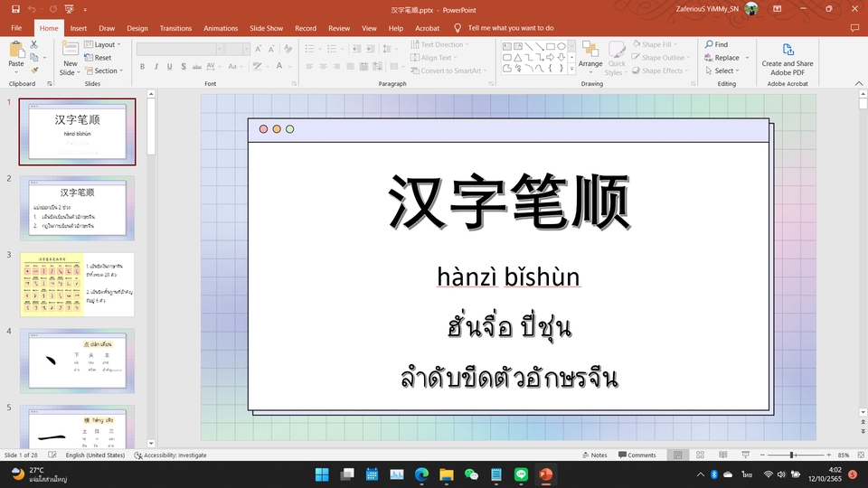The width and height of the screenshot is (868, 488).
Task: Click the zoom slider handle
Action: [792, 455]
